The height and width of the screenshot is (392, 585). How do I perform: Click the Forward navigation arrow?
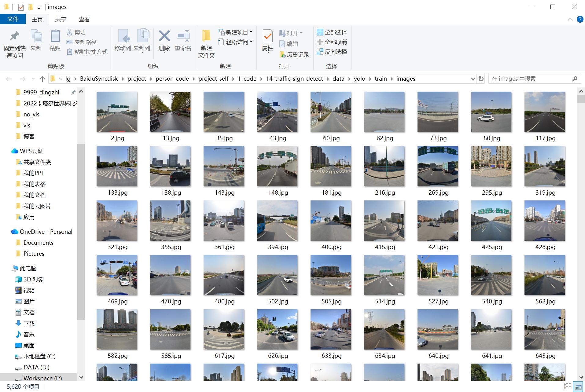click(23, 79)
